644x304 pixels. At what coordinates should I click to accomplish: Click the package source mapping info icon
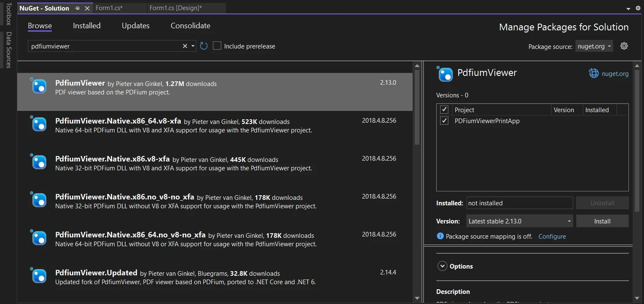click(440, 236)
